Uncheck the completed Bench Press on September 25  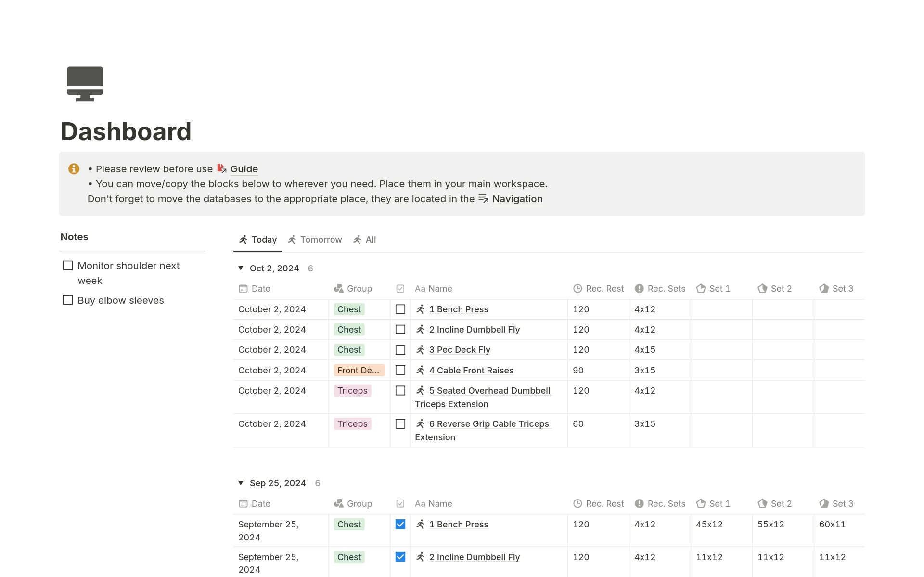point(400,524)
